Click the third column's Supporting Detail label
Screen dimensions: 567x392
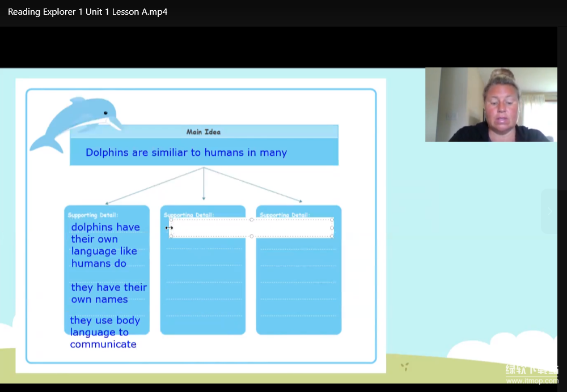click(x=285, y=215)
